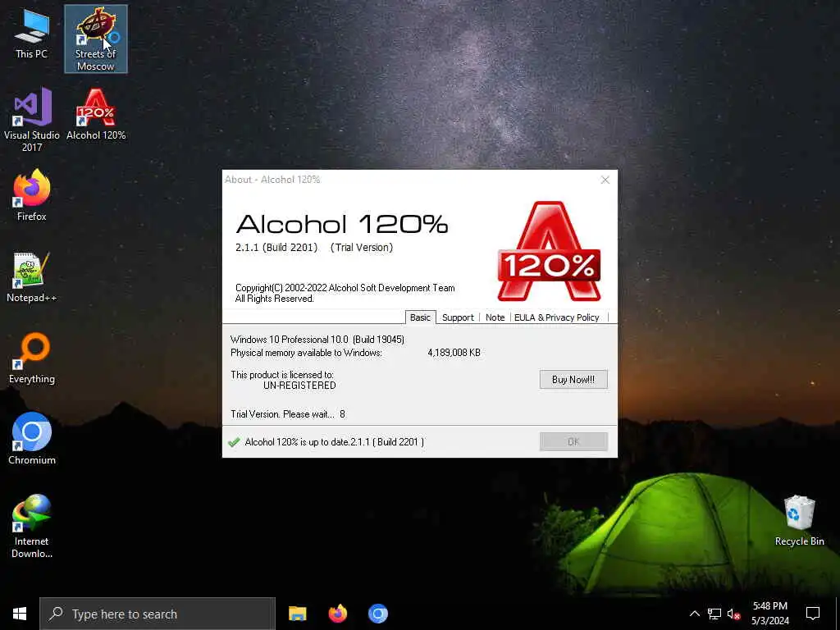Image resolution: width=840 pixels, height=630 pixels.
Task: Close the About - Alcohol 120% dialog
Action: coord(605,180)
